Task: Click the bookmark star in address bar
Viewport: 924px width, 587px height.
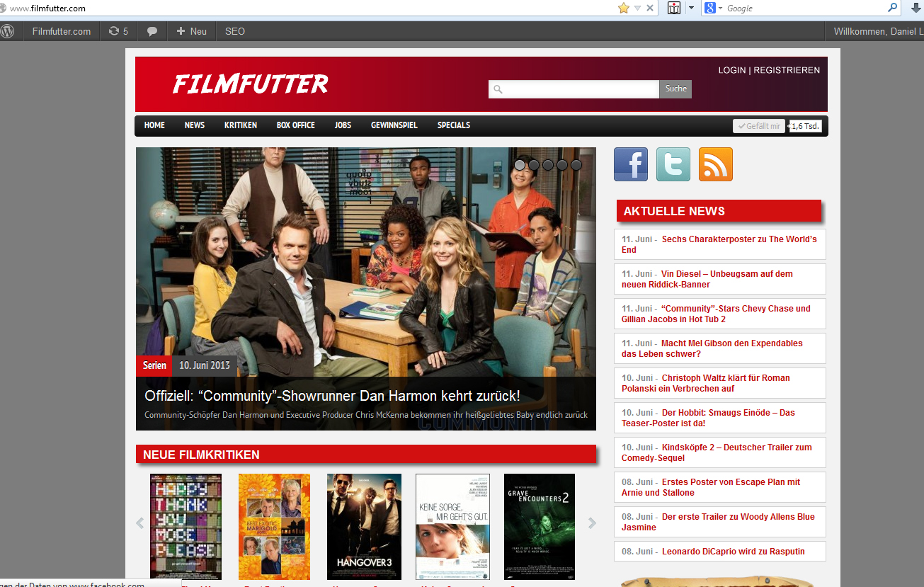Action: (623, 8)
